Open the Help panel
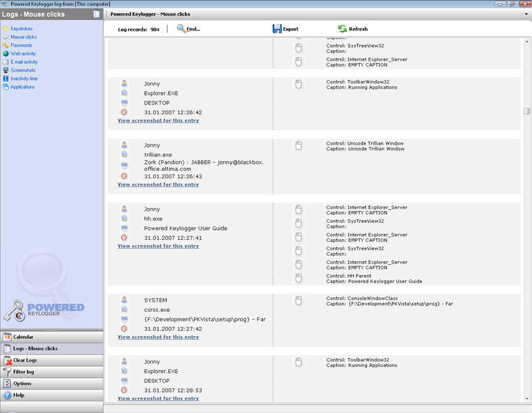The width and height of the screenshot is (532, 413). coord(51,395)
